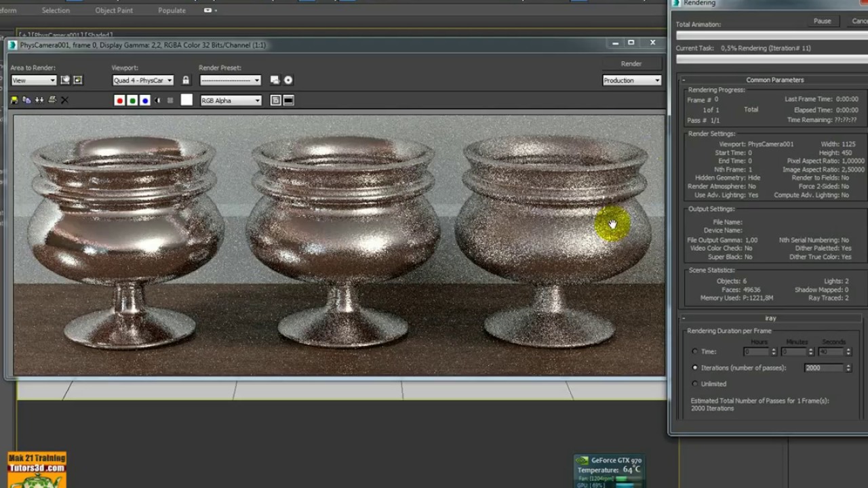Image resolution: width=868 pixels, height=488 pixels.
Task: Cancel the rendering
Action: (859, 21)
